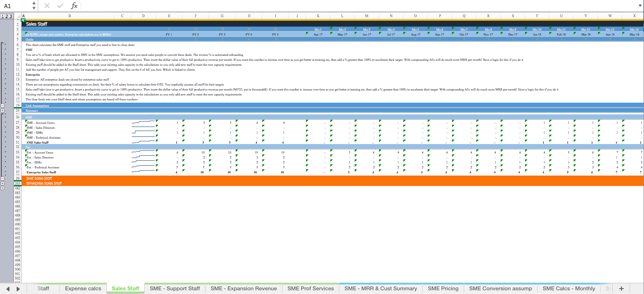This screenshot has width=644, height=294.
Task: Show outline level 3
Action: pyautogui.click(x=12, y=16)
